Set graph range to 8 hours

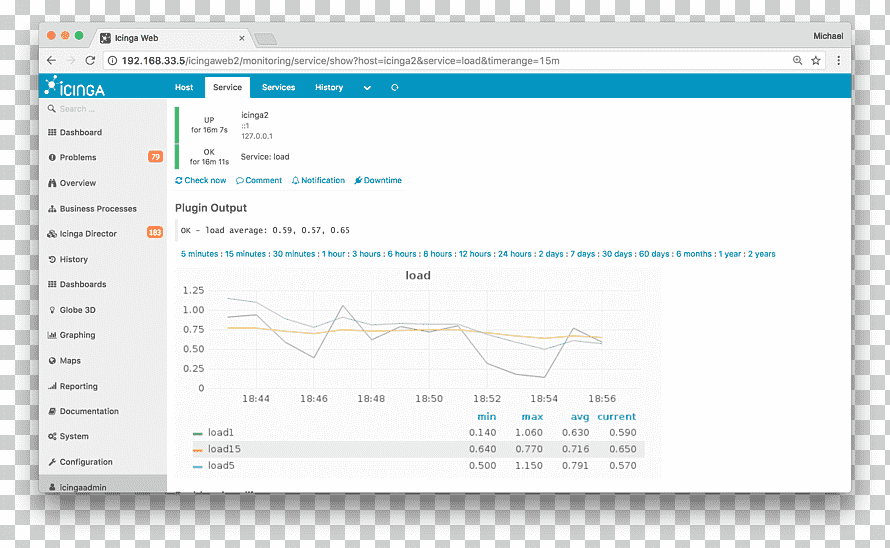(438, 254)
